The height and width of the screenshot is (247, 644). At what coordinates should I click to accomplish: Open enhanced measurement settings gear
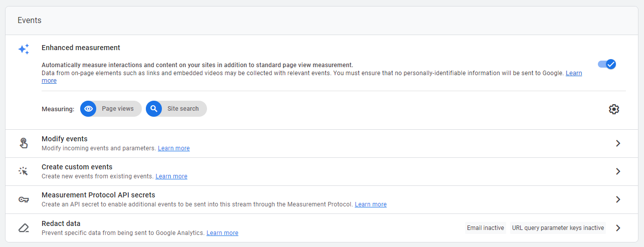614,109
